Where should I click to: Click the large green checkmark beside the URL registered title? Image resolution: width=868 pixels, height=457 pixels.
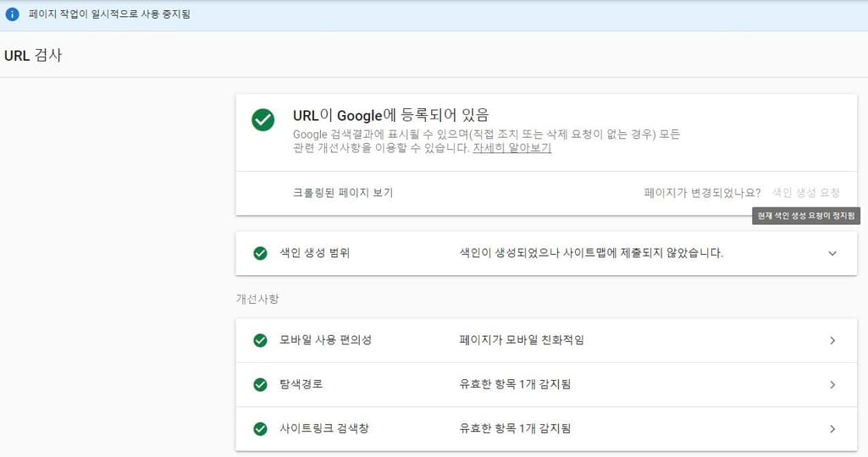coord(263,120)
